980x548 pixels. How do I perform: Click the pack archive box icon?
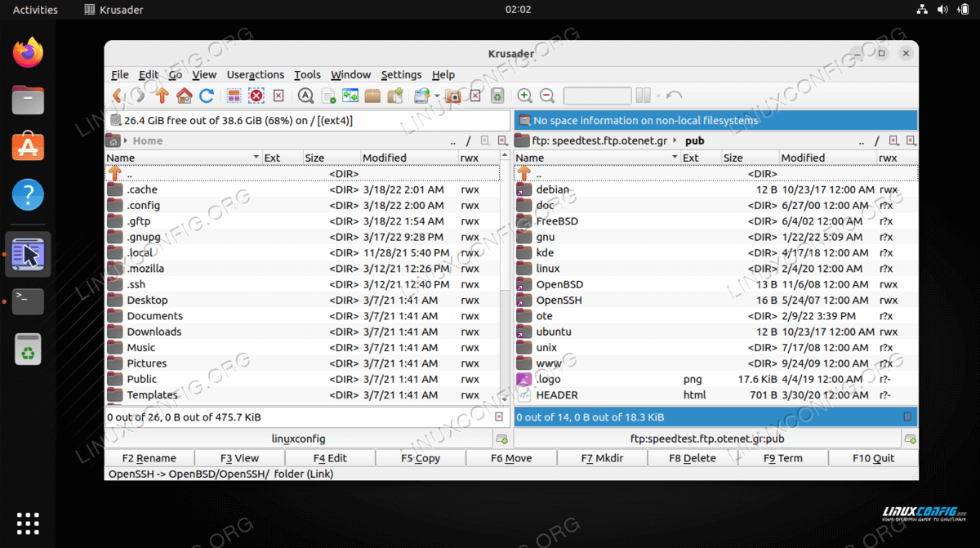[373, 96]
